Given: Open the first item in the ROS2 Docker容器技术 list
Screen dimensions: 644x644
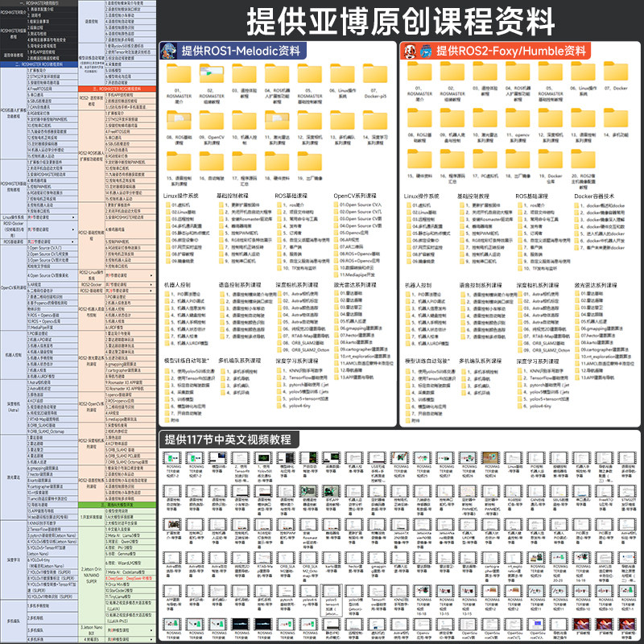Looking at the screenshot, I should 599,205.
